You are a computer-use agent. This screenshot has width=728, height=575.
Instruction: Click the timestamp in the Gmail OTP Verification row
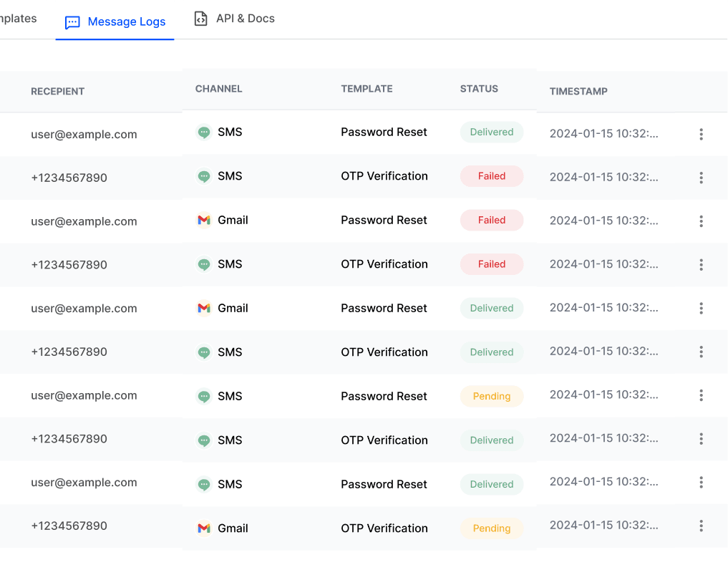tap(604, 526)
